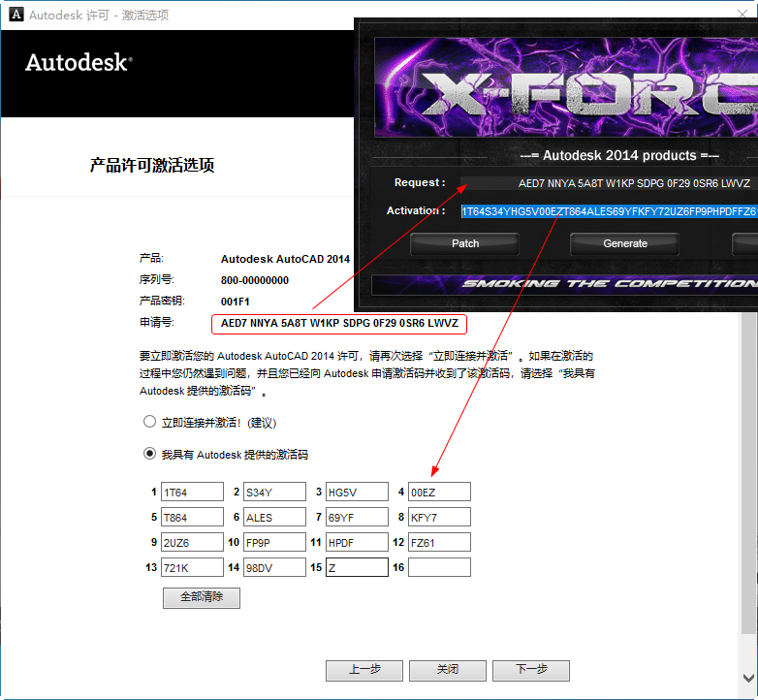The image size is (758, 700).
Task: Choose 我具有 Autodesk 提供的激活码 radio button
Action: coord(149,453)
